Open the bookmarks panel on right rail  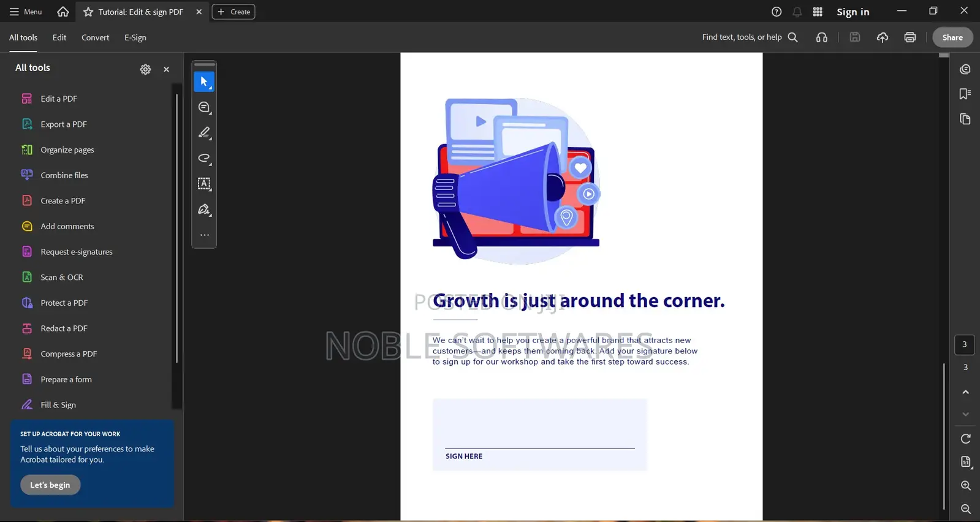[965, 94]
